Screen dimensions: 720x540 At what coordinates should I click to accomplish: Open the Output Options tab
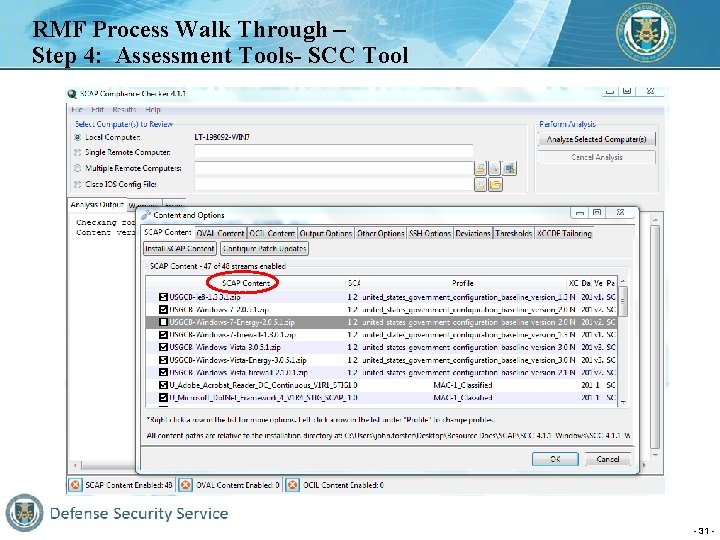click(x=326, y=233)
